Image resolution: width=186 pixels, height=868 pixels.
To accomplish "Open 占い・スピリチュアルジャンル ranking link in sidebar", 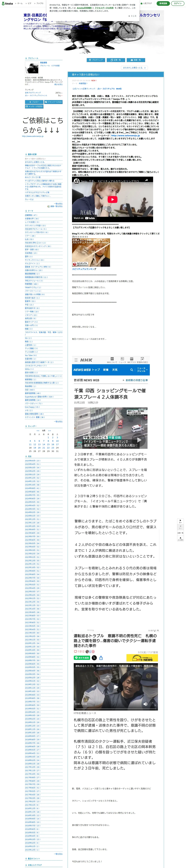I will tap(36, 96).
